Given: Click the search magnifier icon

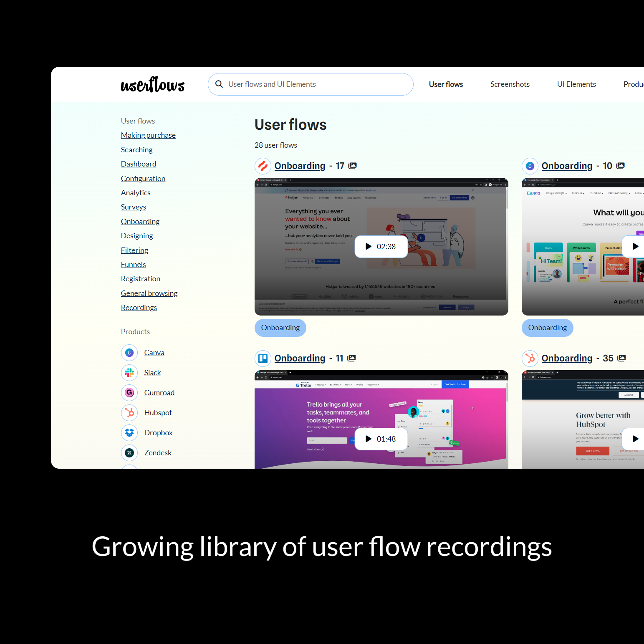Looking at the screenshot, I should [x=219, y=84].
